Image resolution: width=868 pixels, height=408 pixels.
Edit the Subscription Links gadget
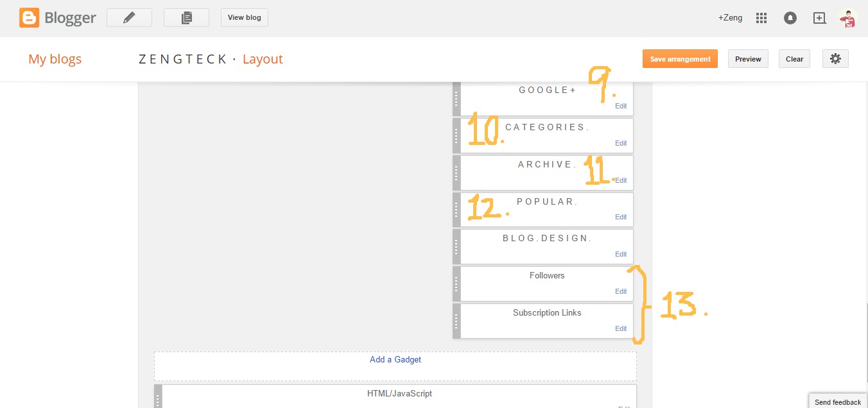[x=621, y=328]
